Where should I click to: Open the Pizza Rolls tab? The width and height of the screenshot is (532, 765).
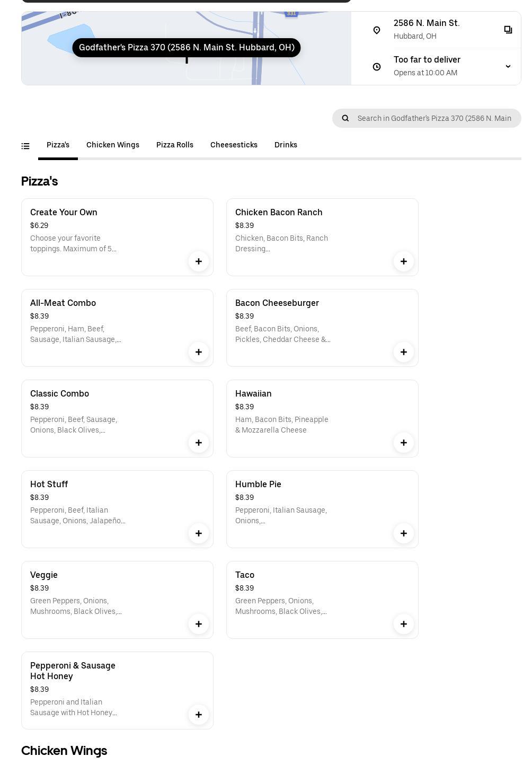175,145
